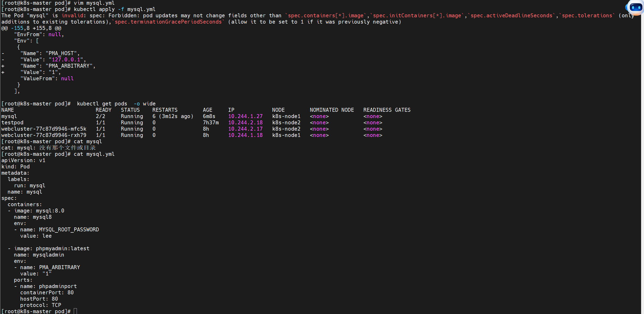
Task: Click the "6 (3m12s ago)" restarts value
Action: [173, 116]
